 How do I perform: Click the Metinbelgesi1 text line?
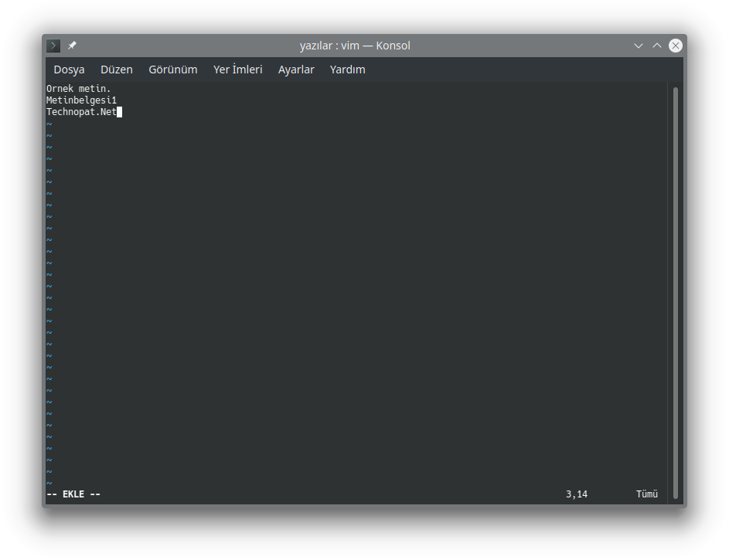tap(81, 100)
